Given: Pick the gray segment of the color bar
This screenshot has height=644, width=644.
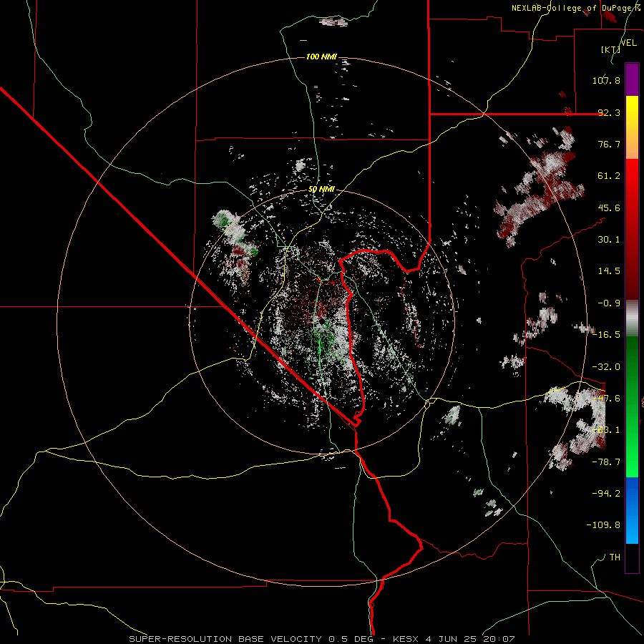Looking at the screenshot, I should coord(632,318).
